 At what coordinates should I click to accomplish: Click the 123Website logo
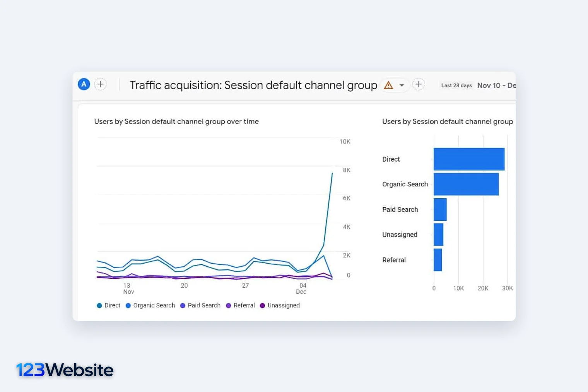click(65, 370)
